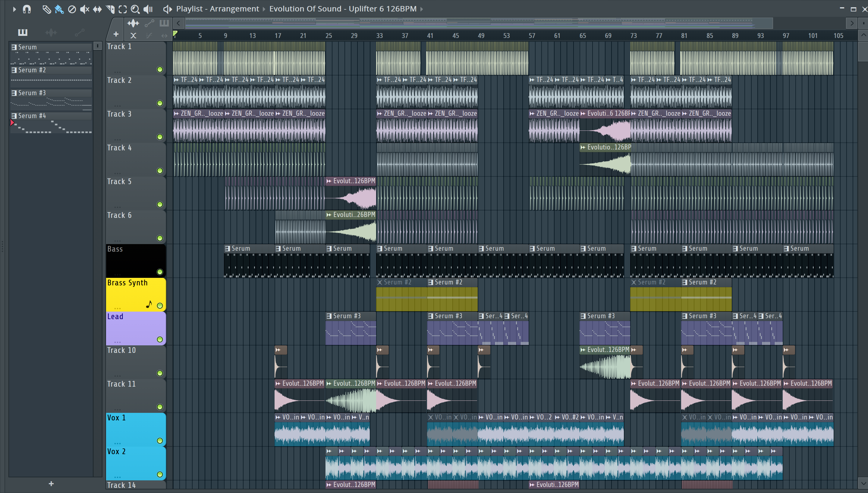Screen dimensions: 868x493
Task: Select the Track 10 header
Action: click(136, 362)
